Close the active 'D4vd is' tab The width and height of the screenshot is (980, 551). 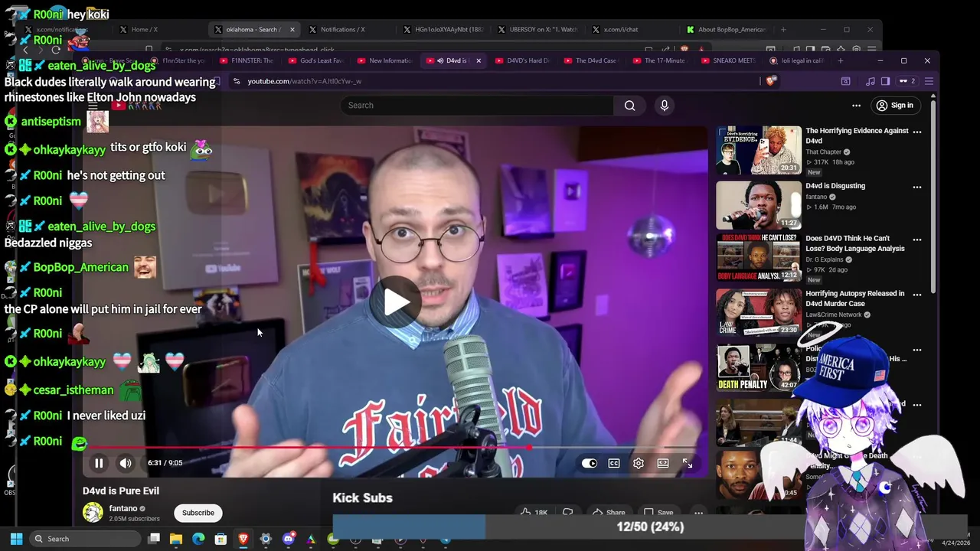click(479, 60)
